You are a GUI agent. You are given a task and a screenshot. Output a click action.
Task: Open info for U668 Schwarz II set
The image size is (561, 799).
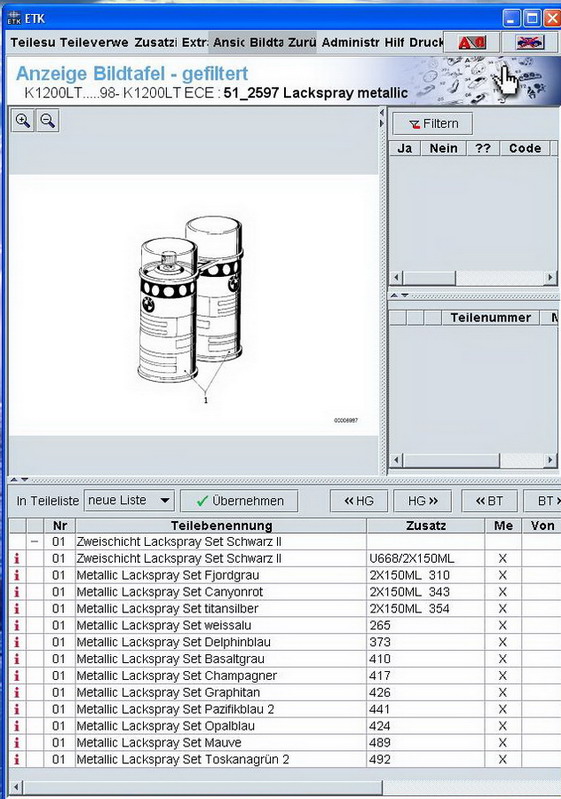pyautogui.click(x=17, y=558)
